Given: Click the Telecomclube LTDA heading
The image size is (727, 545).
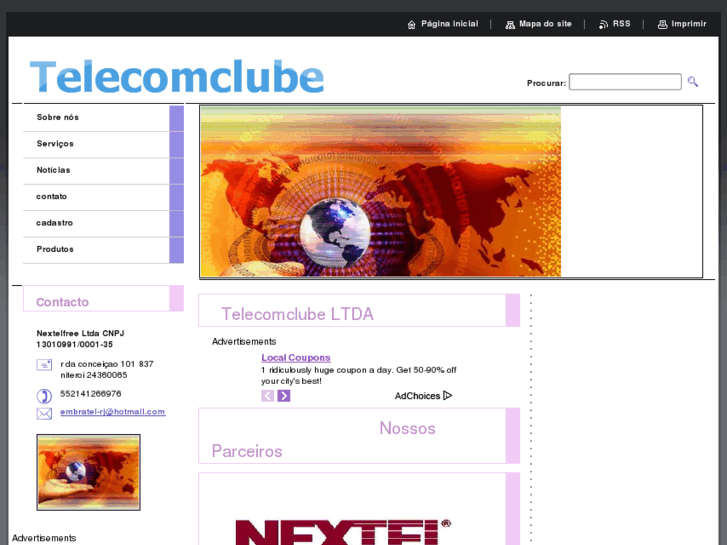Looking at the screenshot, I should click(297, 314).
